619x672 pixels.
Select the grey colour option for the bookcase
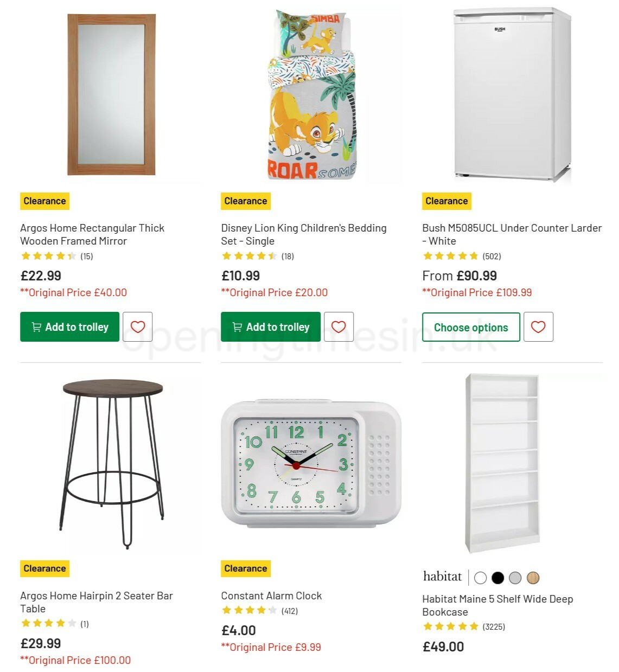(x=515, y=578)
